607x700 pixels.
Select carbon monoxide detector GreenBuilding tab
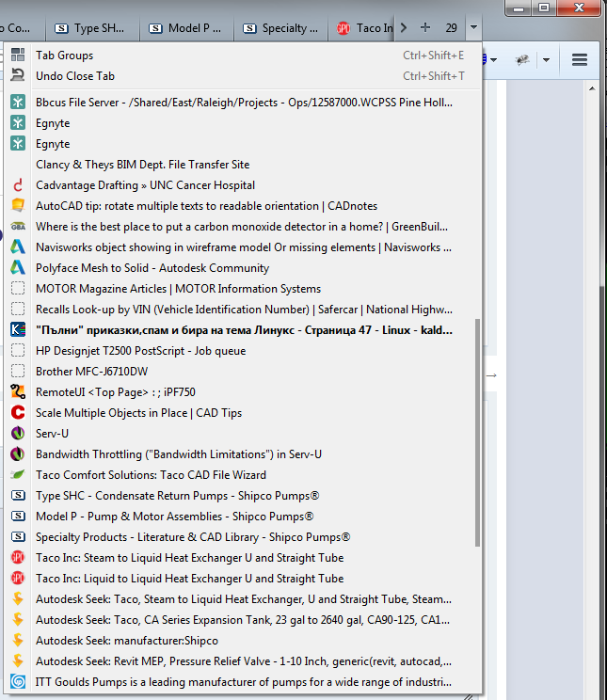coord(243,227)
